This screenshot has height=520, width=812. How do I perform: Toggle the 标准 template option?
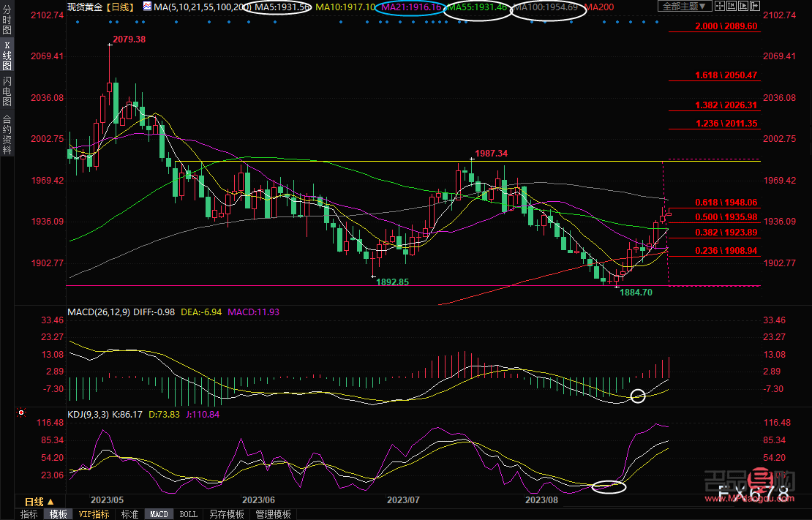tap(129, 514)
